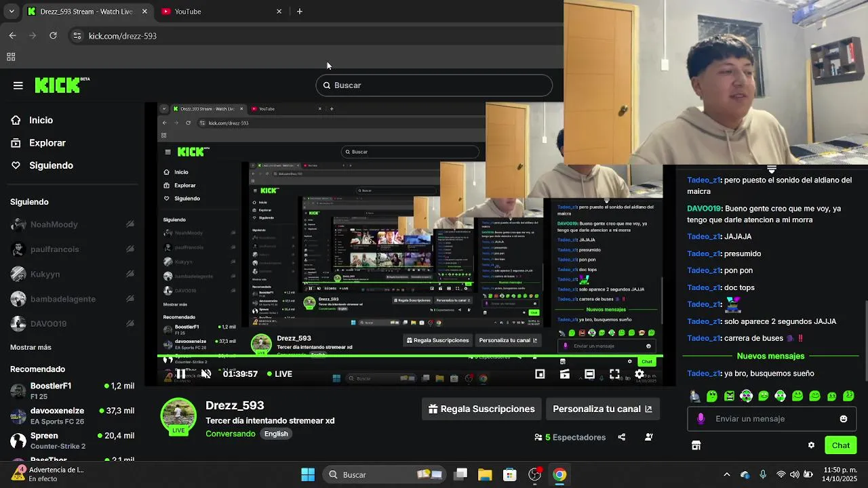Open recommended channel Spreen

(x=73, y=441)
